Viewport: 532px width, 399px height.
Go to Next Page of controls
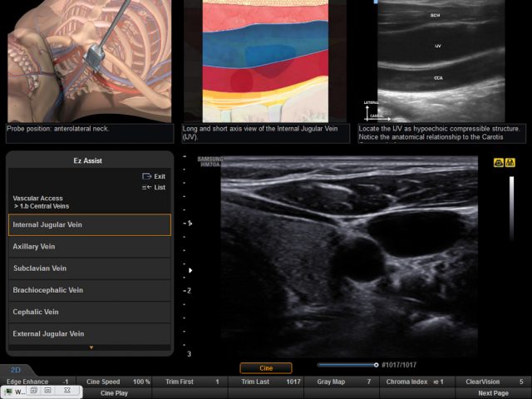[493, 393]
